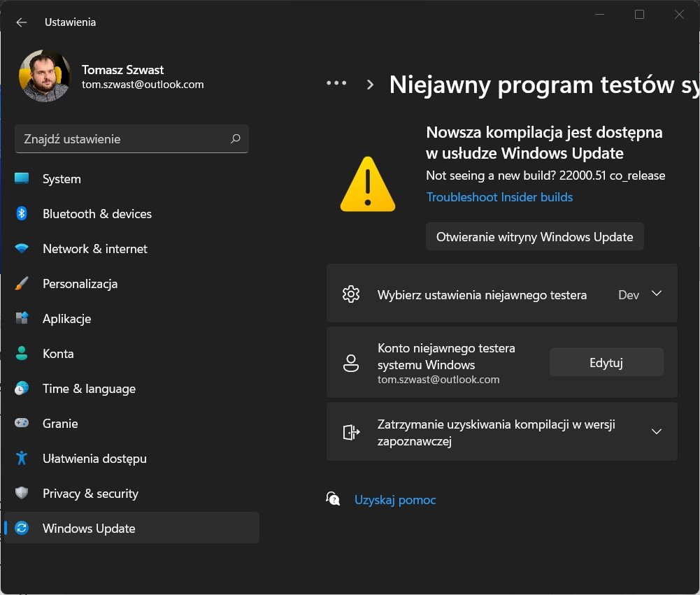
Task: Click the Personalizacja paintbrush icon
Action: pos(22,283)
